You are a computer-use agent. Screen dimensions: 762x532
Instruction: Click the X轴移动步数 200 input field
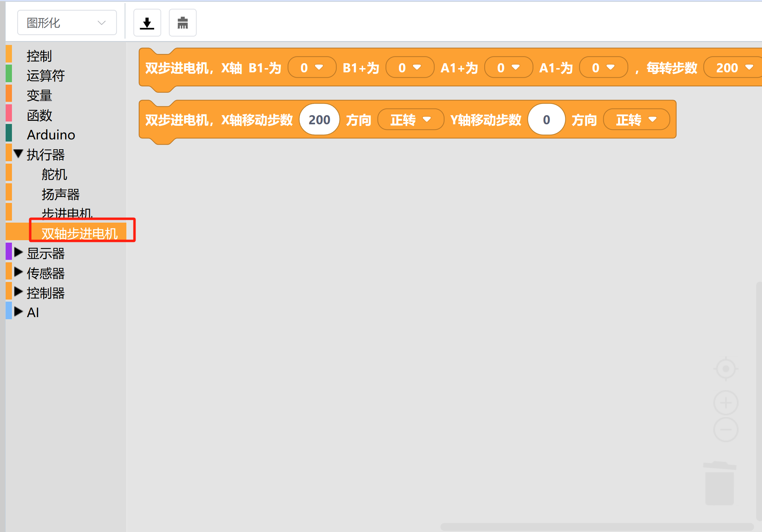click(319, 120)
